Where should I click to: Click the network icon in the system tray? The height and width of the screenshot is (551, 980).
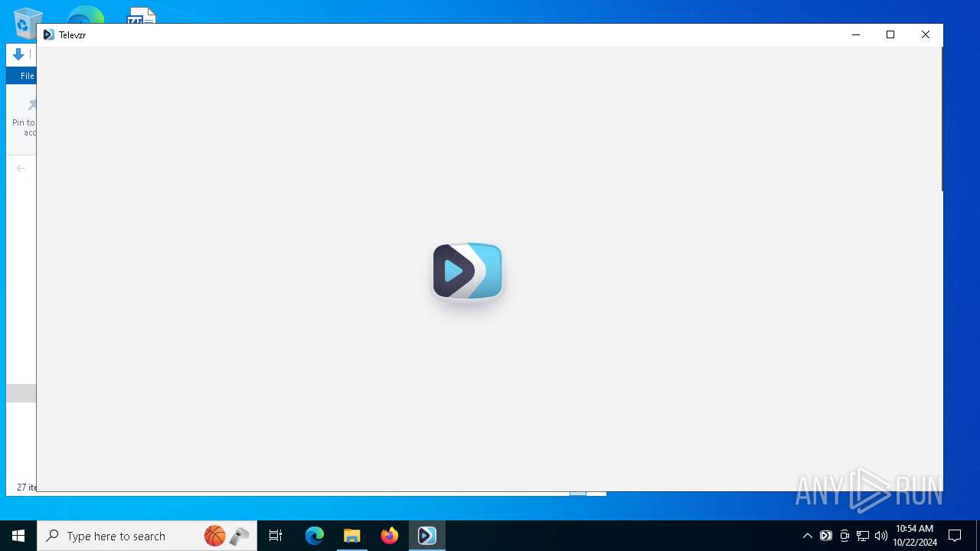coord(863,536)
